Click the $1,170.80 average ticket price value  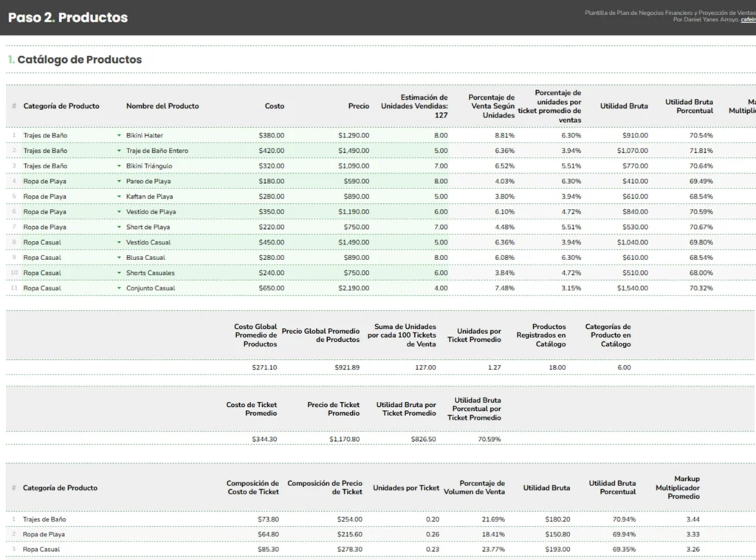(x=345, y=440)
